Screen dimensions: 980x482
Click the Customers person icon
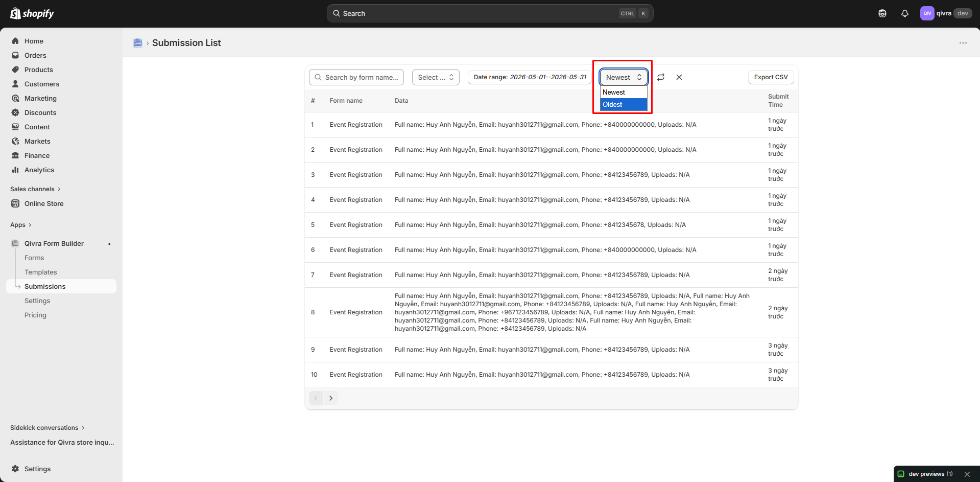point(15,84)
